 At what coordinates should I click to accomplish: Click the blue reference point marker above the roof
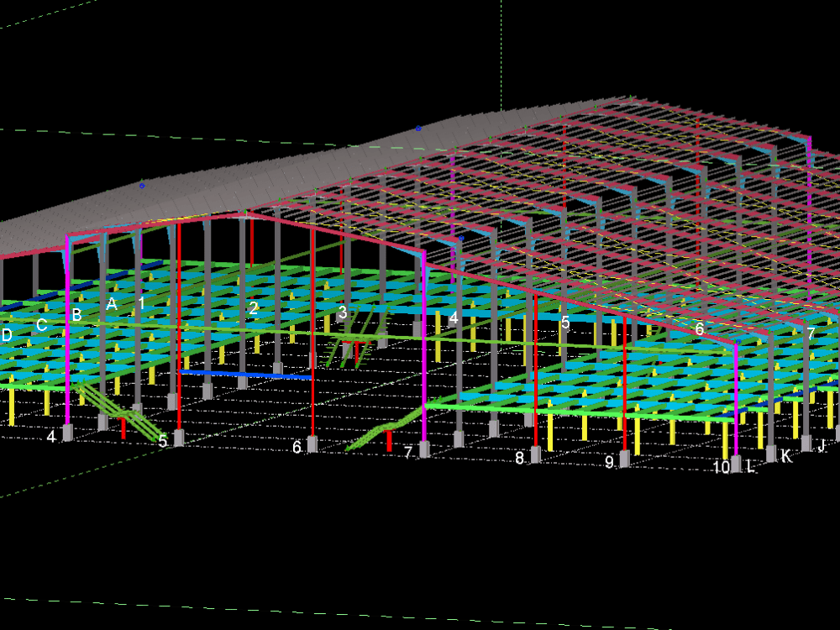[417, 129]
